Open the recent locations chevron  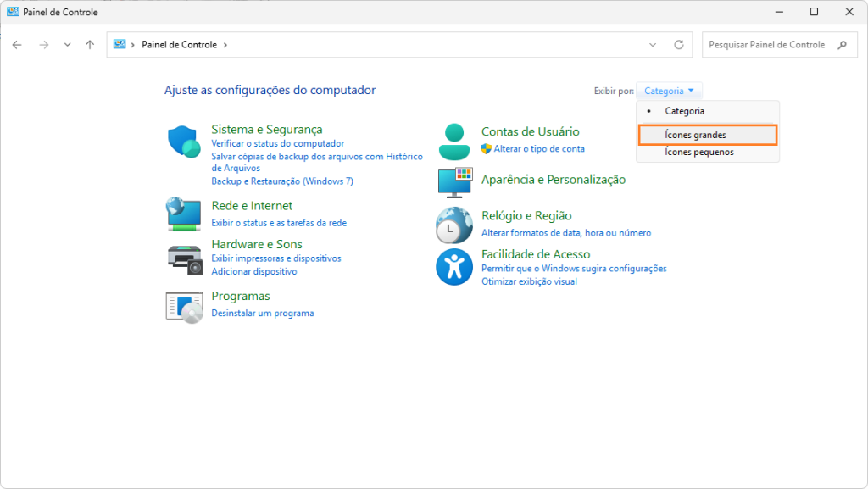coord(68,45)
